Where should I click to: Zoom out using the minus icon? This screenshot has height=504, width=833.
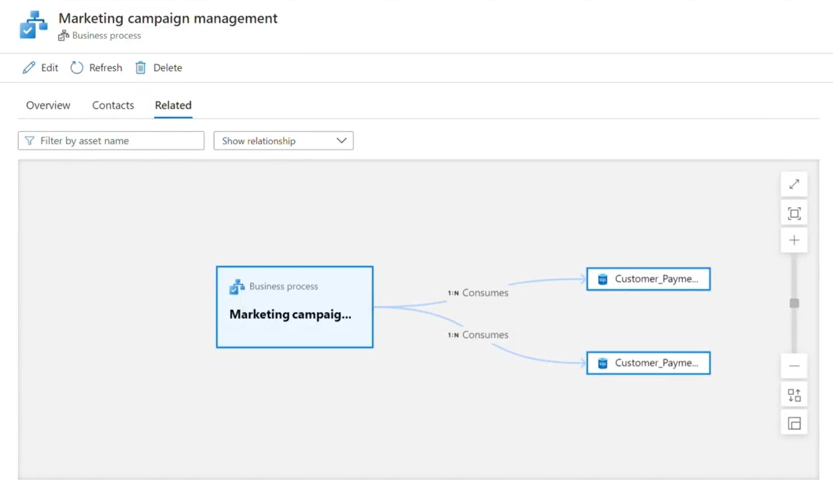pyautogui.click(x=793, y=365)
